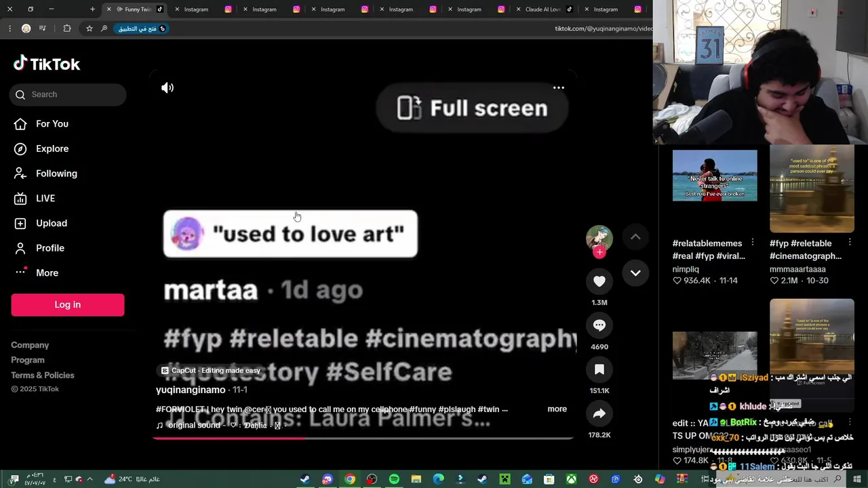Click the open in app chip
The image size is (868, 488).
[142, 28]
